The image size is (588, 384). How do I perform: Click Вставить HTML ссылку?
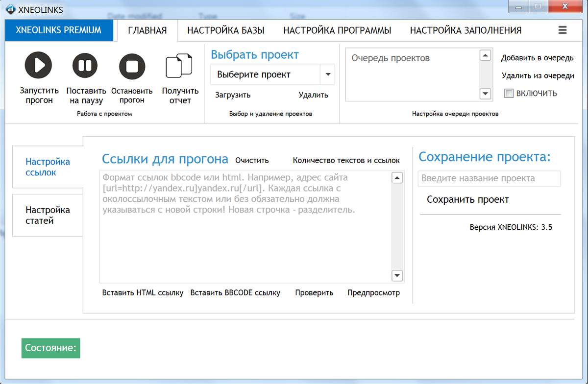click(x=143, y=293)
